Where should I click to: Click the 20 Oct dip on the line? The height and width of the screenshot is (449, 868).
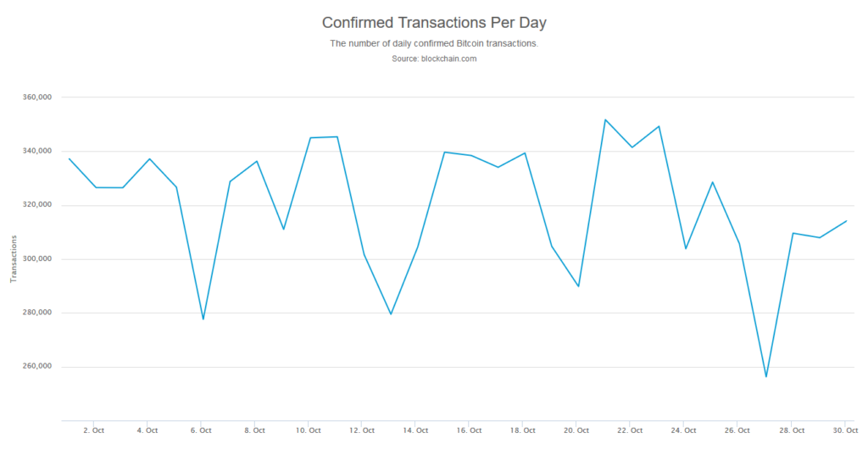(x=578, y=286)
